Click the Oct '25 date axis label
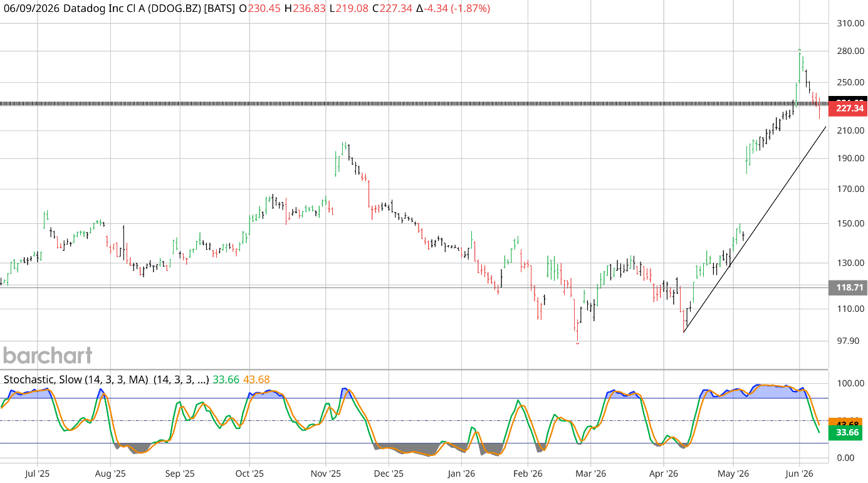 coord(249,474)
